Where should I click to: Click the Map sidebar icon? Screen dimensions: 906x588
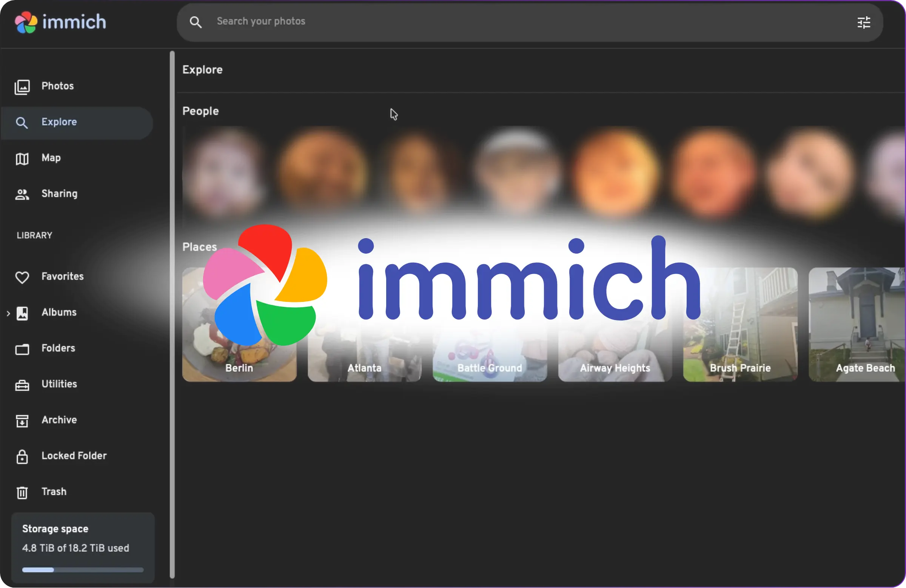click(22, 159)
